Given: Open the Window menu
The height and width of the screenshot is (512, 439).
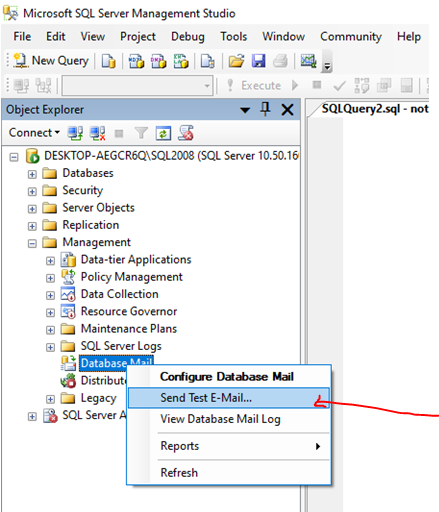Looking at the screenshot, I should [283, 36].
